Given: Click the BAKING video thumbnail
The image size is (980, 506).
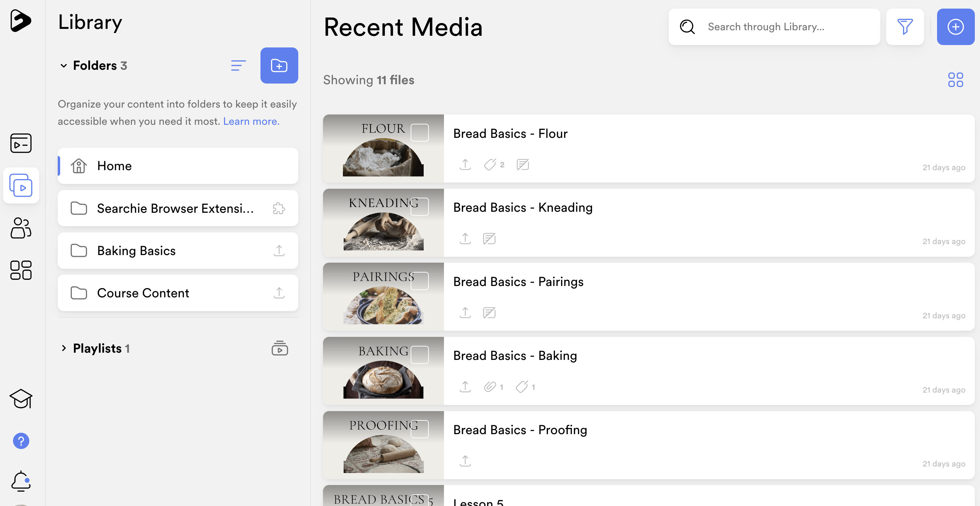Looking at the screenshot, I should [383, 371].
